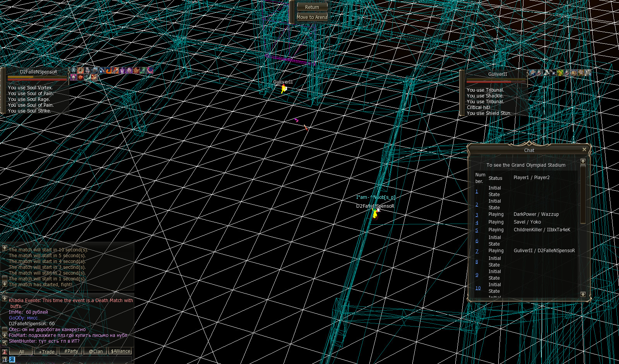Image resolution: width=619 pixels, height=364 pixels.
Task: Click 'To see the Grand Olympiad Stadium' heading
Action: [526, 165]
